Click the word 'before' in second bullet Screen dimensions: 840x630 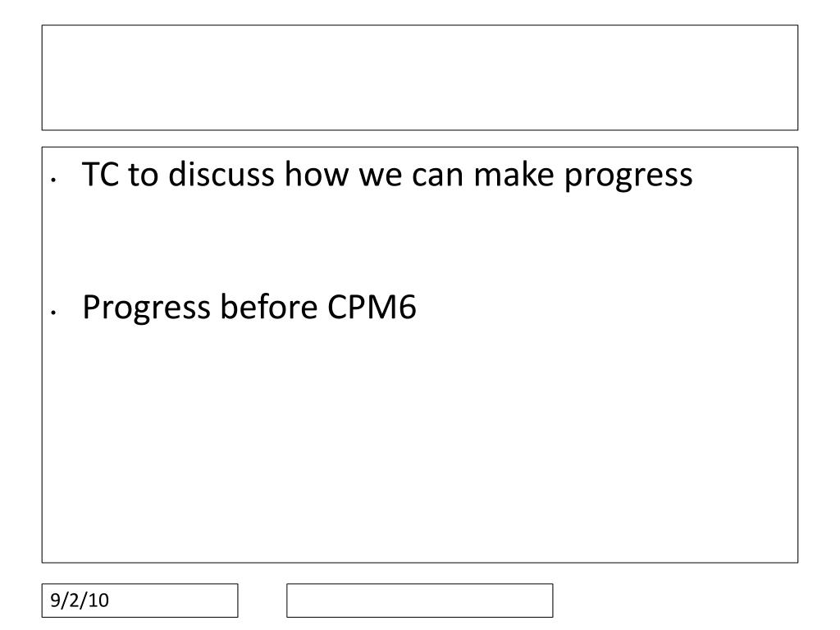click(269, 307)
